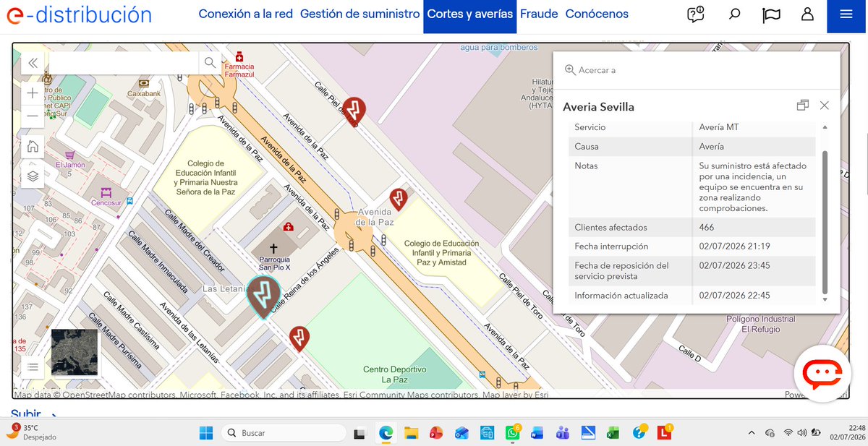The width and height of the screenshot is (868, 446).
Task: Select the outage marker near Centro Deportivo La Paz
Action: [x=299, y=338]
